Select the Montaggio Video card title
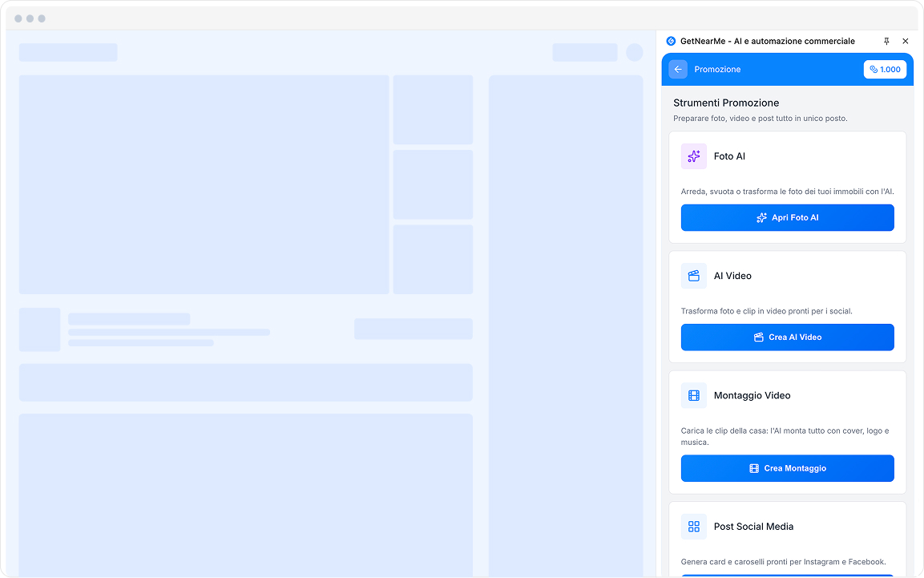924x578 pixels. click(x=752, y=395)
